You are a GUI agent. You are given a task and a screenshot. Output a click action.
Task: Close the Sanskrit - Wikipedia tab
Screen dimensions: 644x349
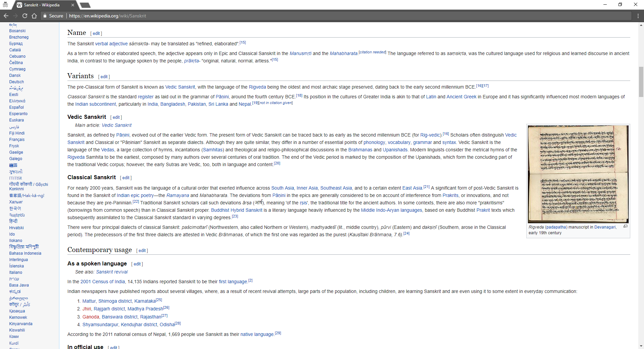(x=72, y=5)
